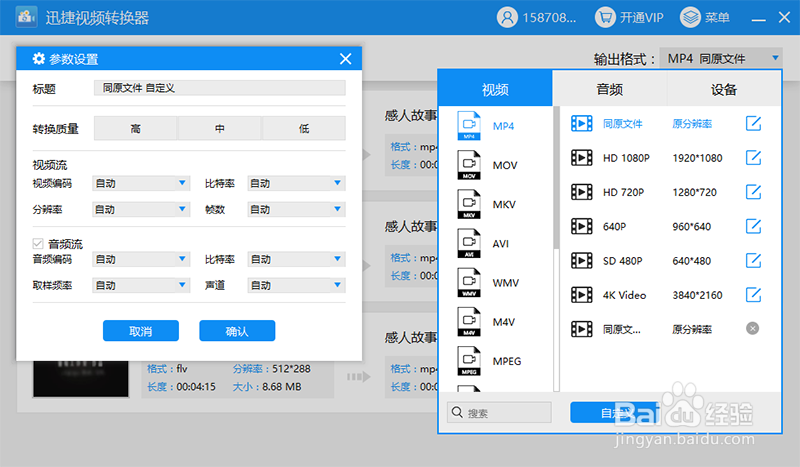800x467 pixels.
Task: Open the video 比特率 dropdown
Action: click(296, 183)
